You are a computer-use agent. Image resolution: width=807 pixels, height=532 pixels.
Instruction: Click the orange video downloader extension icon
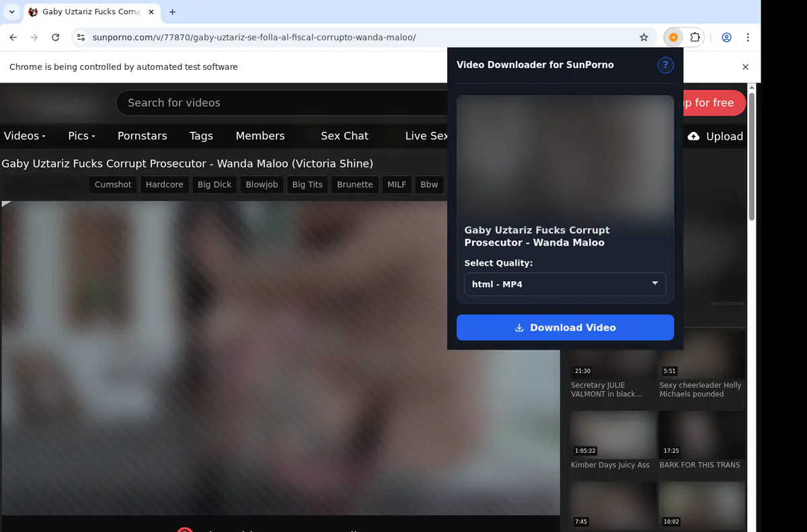tap(673, 38)
